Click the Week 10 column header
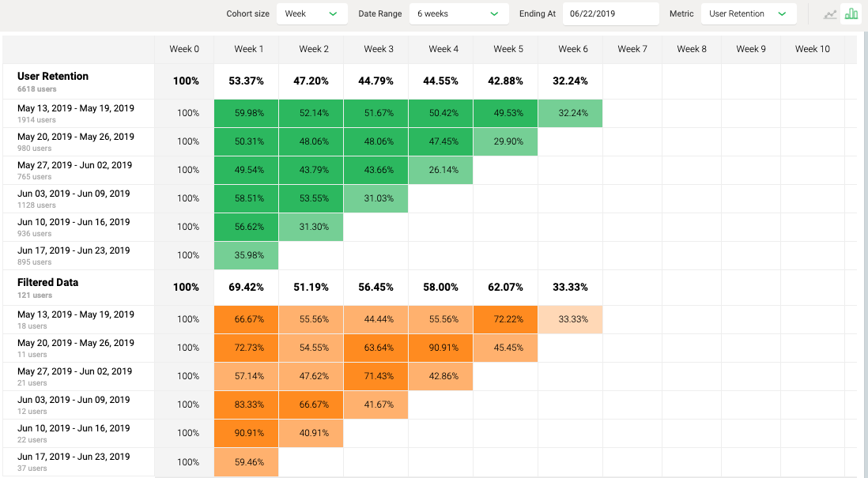The height and width of the screenshot is (478, 868). pyautogui.click(x=812, y=49)
